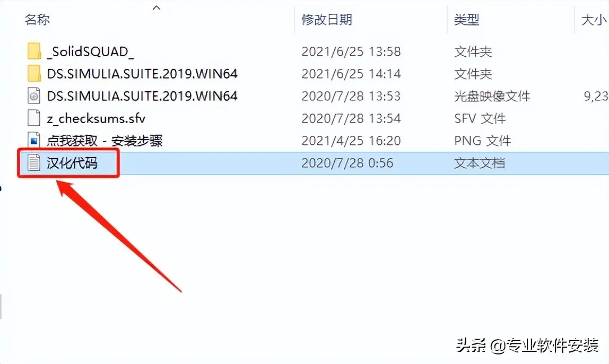The image size is (609, 364).
Task: Sort files by 名称 column
Action: tap(37, 20)
